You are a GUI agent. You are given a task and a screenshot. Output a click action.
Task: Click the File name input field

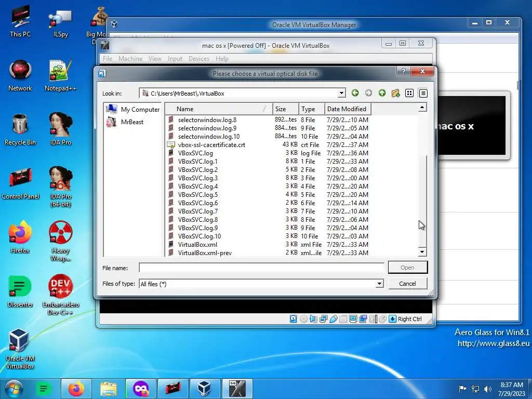261,268
